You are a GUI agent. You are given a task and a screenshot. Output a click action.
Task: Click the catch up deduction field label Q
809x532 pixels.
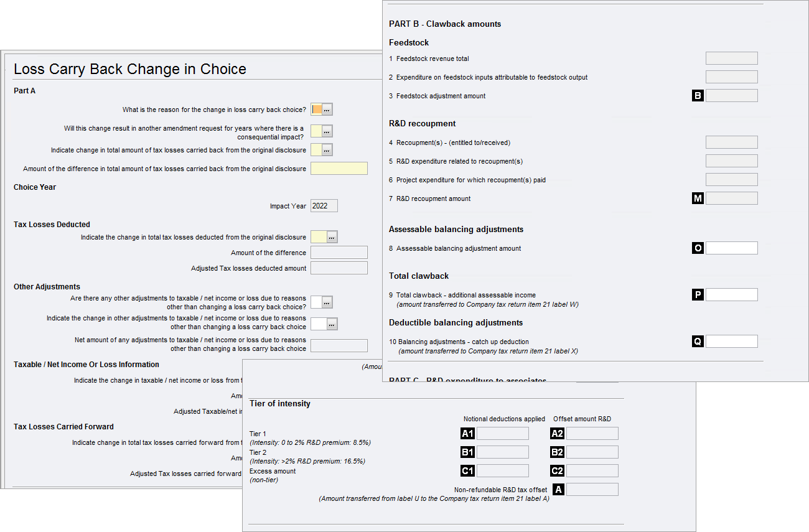point(732,342)
